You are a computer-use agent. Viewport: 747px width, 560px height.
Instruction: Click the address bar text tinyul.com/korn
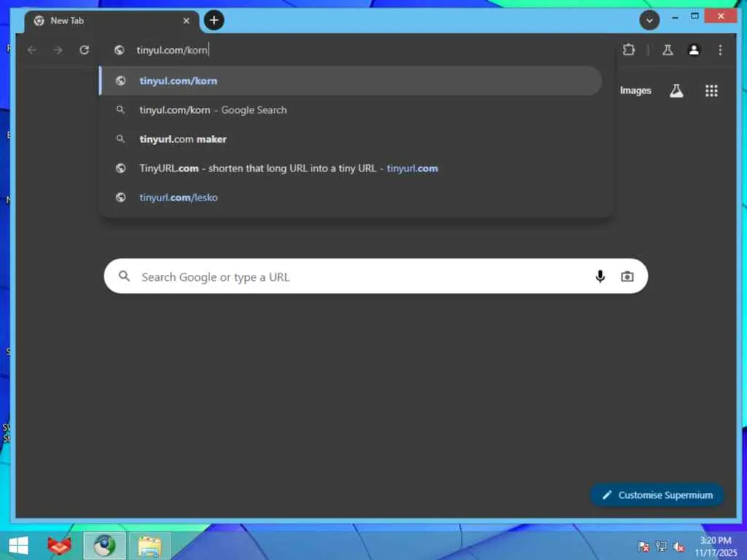point(172,50)
